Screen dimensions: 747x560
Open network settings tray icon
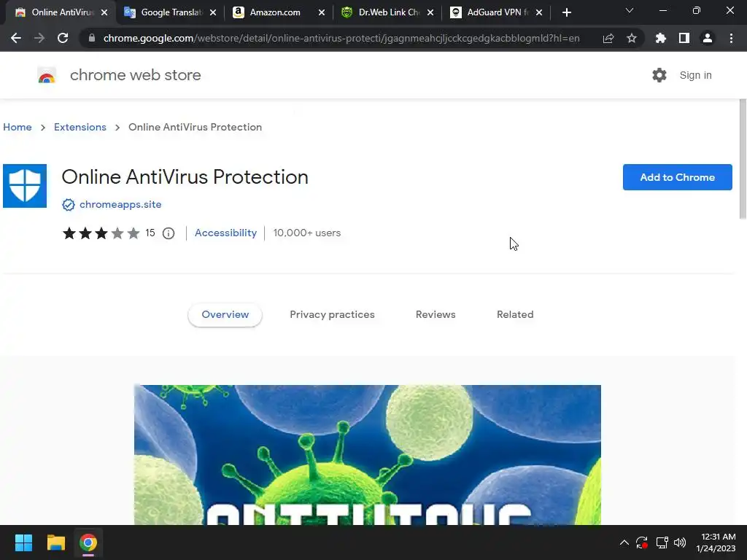tap(662, 542)
